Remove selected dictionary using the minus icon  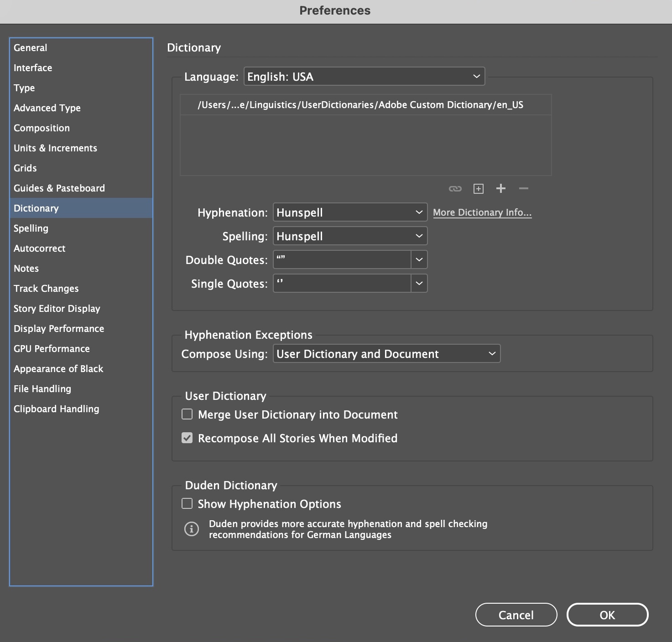[523, 188]
